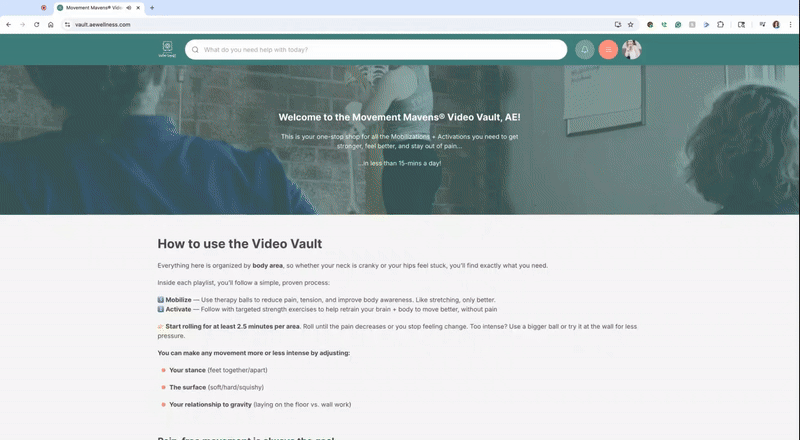The image size is (800, 440).
Task: Click 'Your relationship to gravity' bullet text
Action: 210,405
